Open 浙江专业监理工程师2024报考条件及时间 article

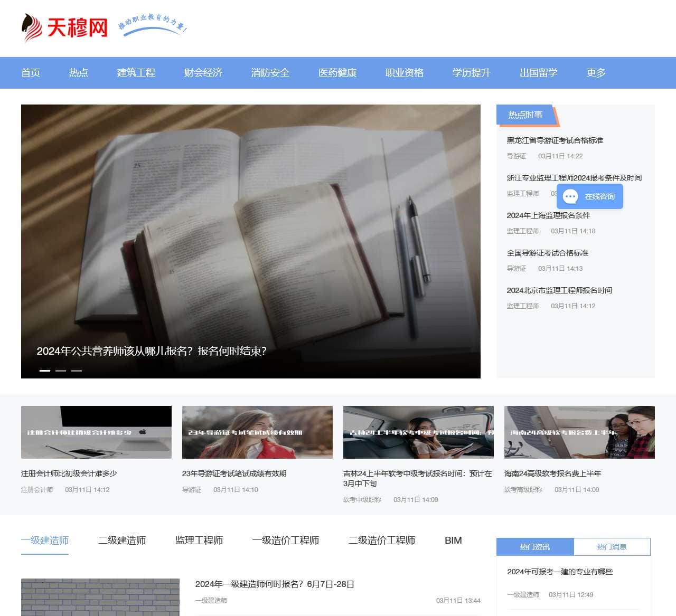[x=575, y=178]
